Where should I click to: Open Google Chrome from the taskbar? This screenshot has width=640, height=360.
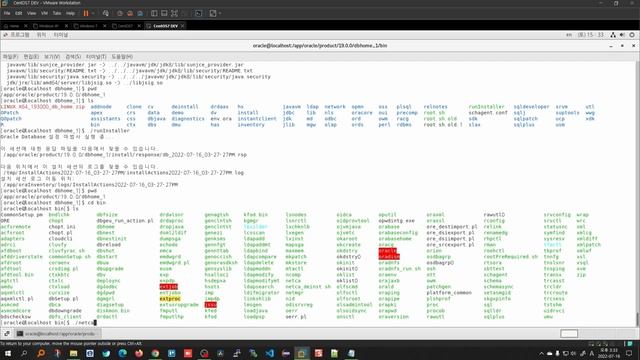coord(155,353)
